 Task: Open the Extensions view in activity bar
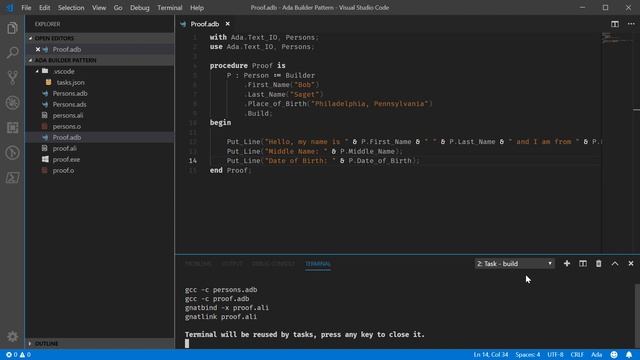(x=12, y=128)
